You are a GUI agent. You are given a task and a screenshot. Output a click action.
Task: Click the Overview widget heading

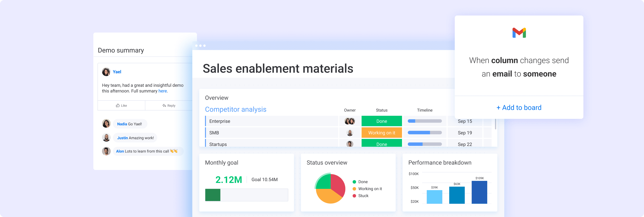pyautogui.click(x=217, y=98)
